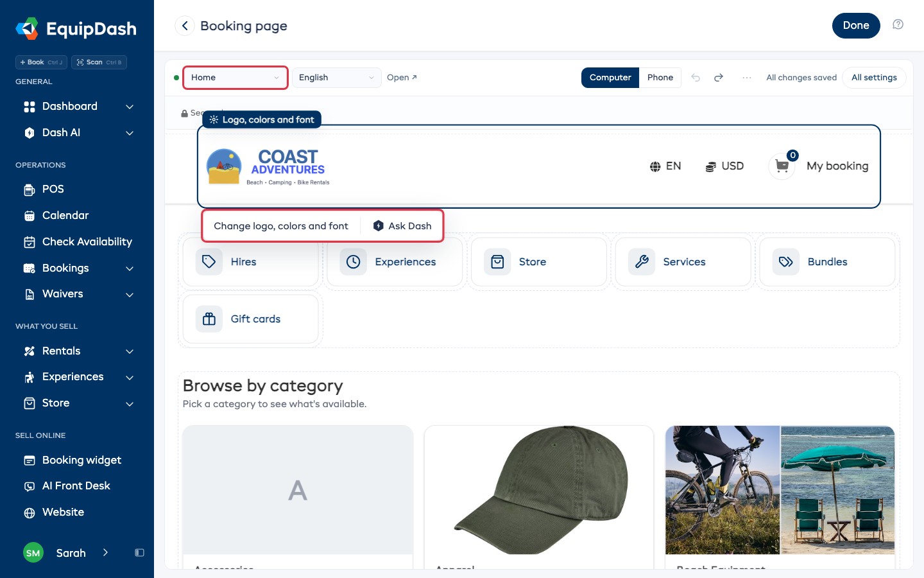Select the Gift cards card
Screen dimensions: 924x578
click(x=251, y=319)
